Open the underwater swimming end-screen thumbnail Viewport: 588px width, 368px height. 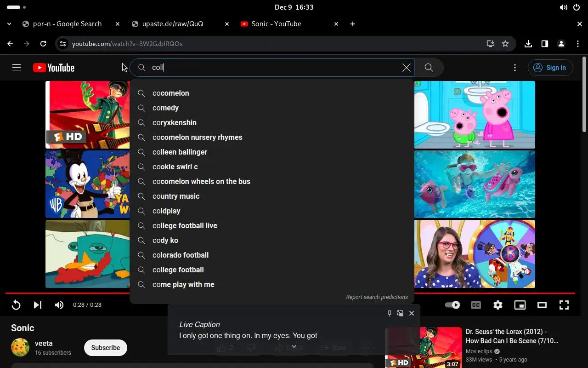475,184
